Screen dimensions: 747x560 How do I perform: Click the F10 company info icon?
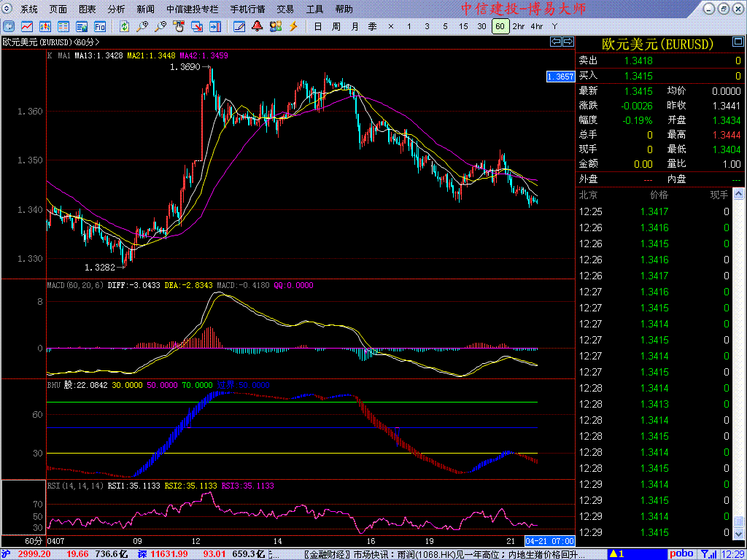coord(100,26)
